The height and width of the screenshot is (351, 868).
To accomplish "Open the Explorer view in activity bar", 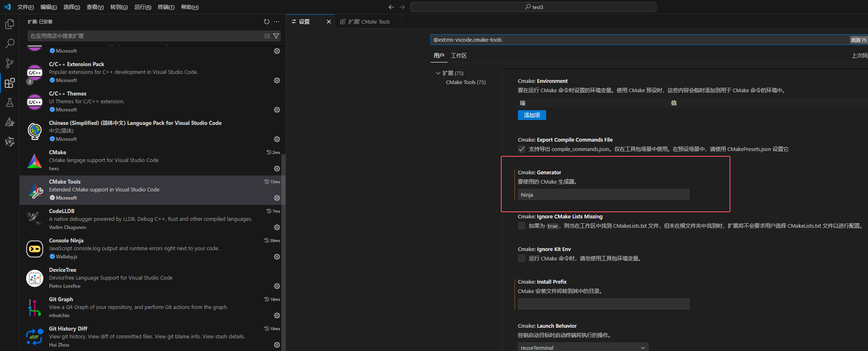I will 10,24.
